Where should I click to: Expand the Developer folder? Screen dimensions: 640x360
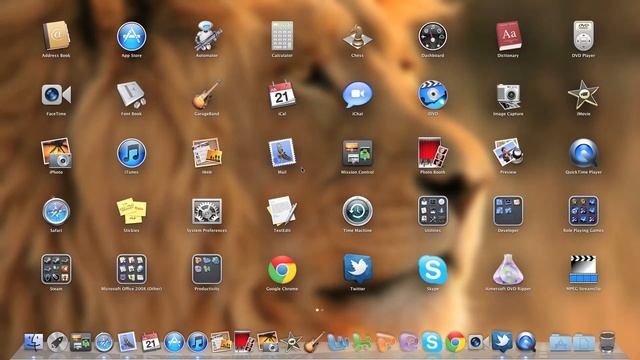coord(508,211)
